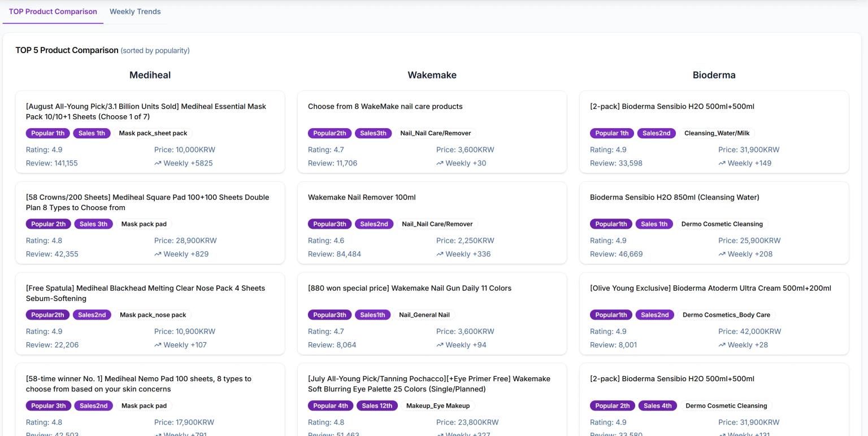Click the Mask pack_sheet pack category tag
868x436 pixels.
click(153, 133)
